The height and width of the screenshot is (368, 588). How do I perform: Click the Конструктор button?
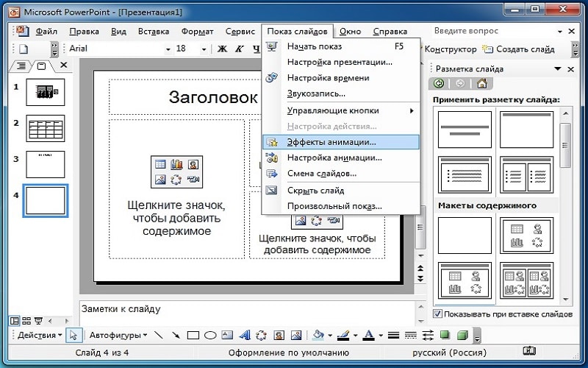tap(449, 49)
